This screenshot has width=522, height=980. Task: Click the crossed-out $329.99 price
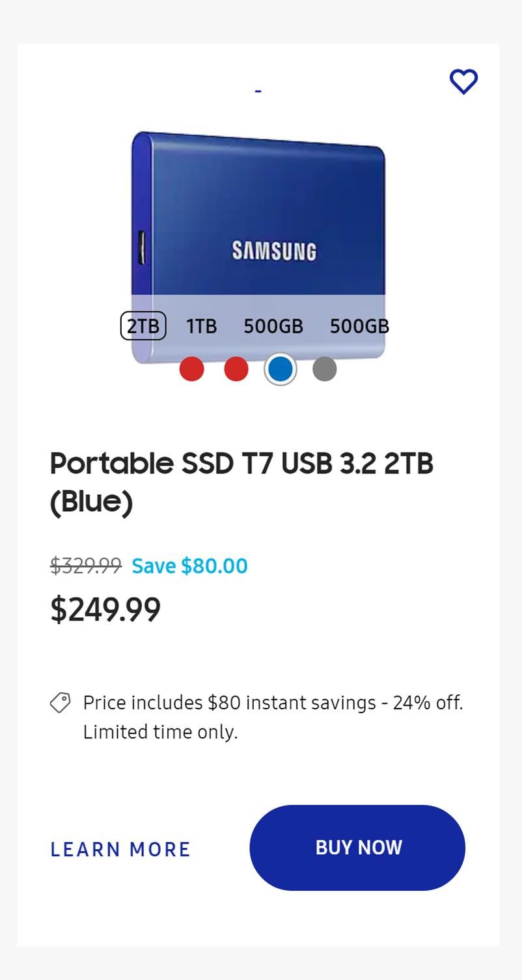(86, 566)
